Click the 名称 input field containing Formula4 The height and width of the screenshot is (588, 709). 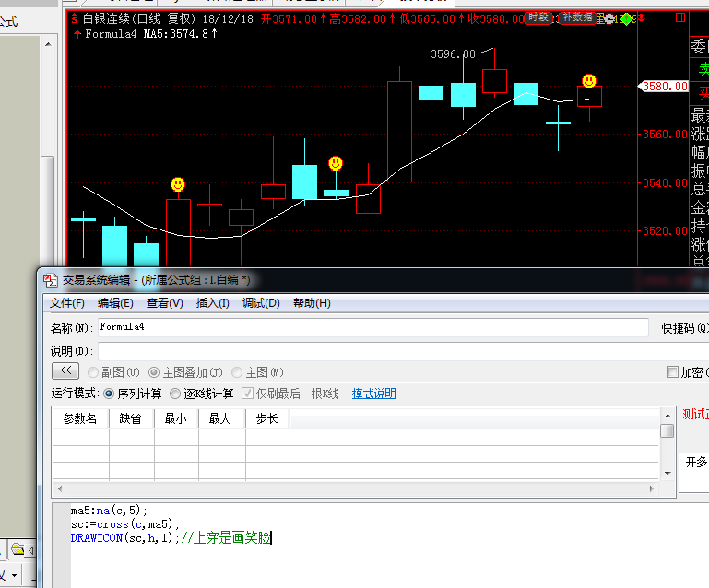point(373,327)
